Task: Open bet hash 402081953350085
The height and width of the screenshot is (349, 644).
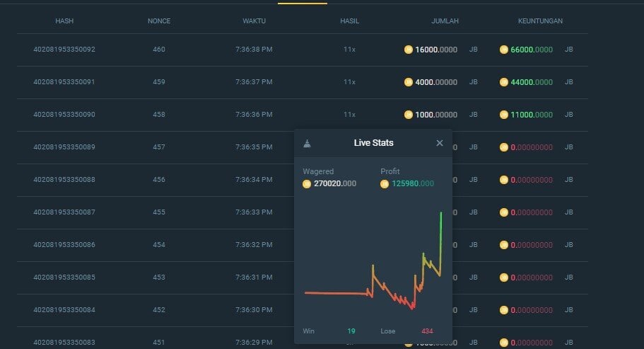Action: click(64, 278)
